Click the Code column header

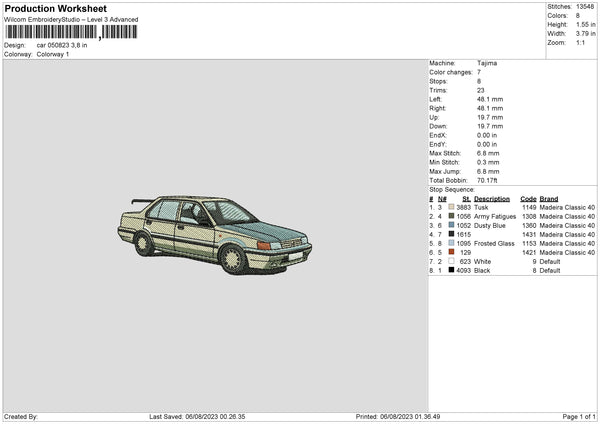[x=528, y=197]
